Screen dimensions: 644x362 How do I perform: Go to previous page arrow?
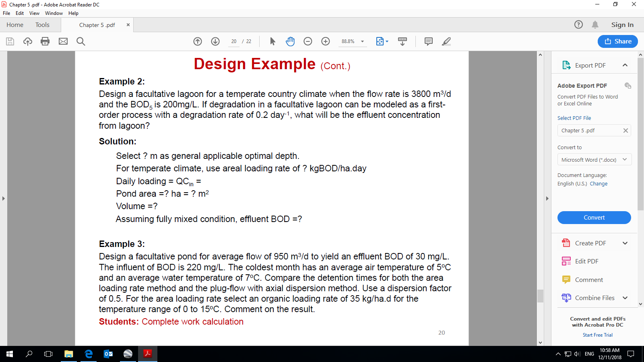click(x=198, y=41)
